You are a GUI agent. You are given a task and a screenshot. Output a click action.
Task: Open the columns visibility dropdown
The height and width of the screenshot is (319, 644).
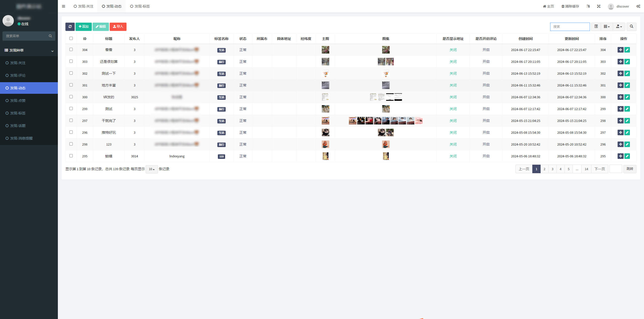click(607, 27)
